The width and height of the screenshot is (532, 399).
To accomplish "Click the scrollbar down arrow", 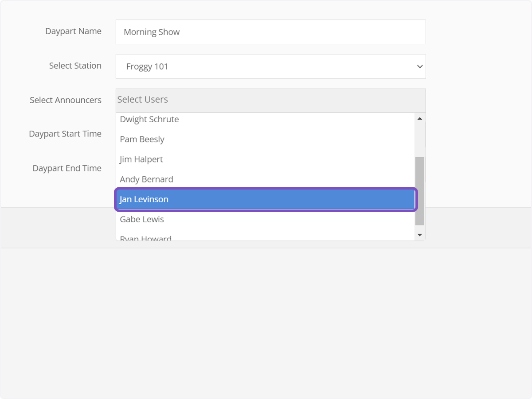I will pos(419,235).
